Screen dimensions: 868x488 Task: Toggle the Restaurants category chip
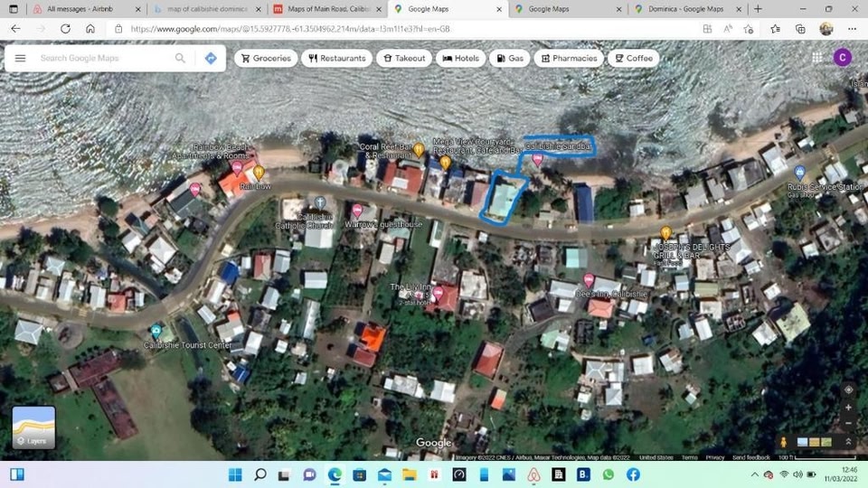[x=336, y=58]
